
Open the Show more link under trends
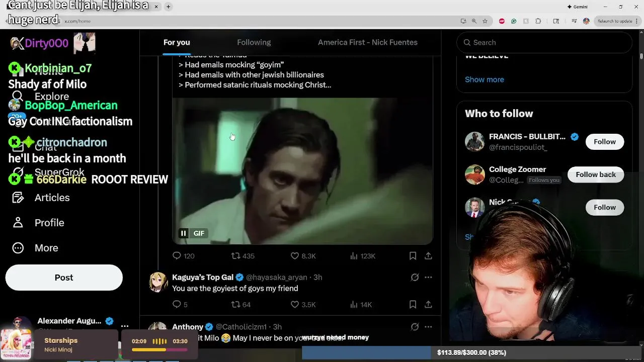pyautogui.click(x=484, y=79)
